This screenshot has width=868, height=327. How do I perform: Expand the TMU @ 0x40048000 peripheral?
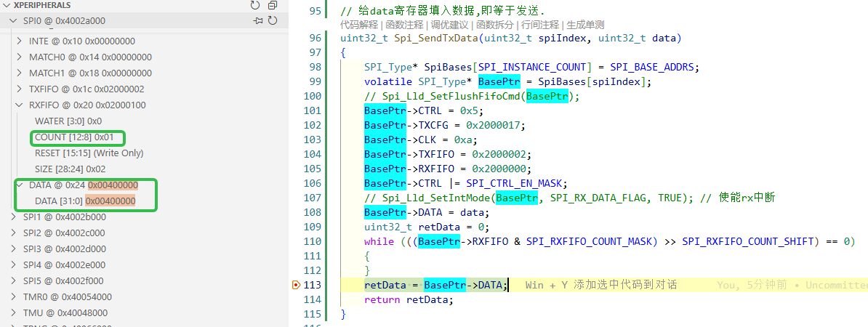point(15,313)
